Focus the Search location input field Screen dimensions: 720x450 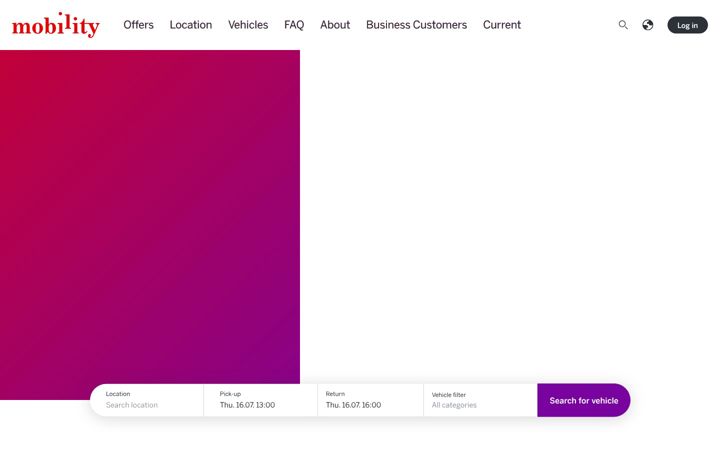tap(147, 400)
